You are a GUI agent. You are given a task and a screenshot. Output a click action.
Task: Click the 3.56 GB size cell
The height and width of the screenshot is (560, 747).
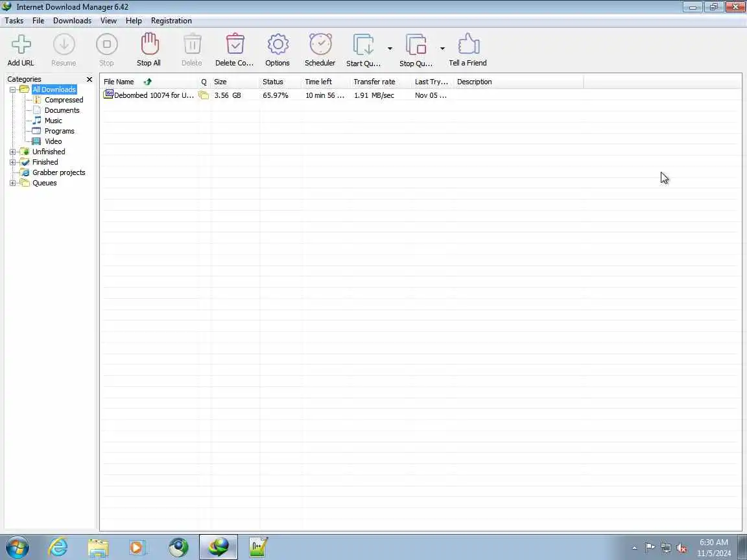(x=228, y=96)
